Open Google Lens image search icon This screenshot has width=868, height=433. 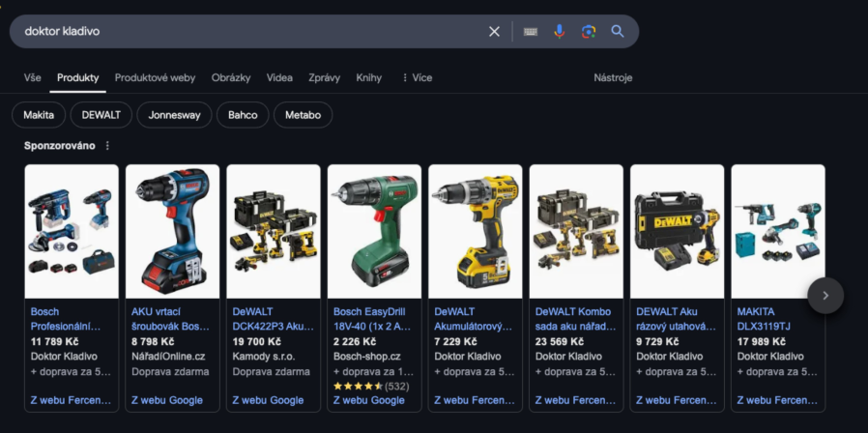click(x=589, y=32)
